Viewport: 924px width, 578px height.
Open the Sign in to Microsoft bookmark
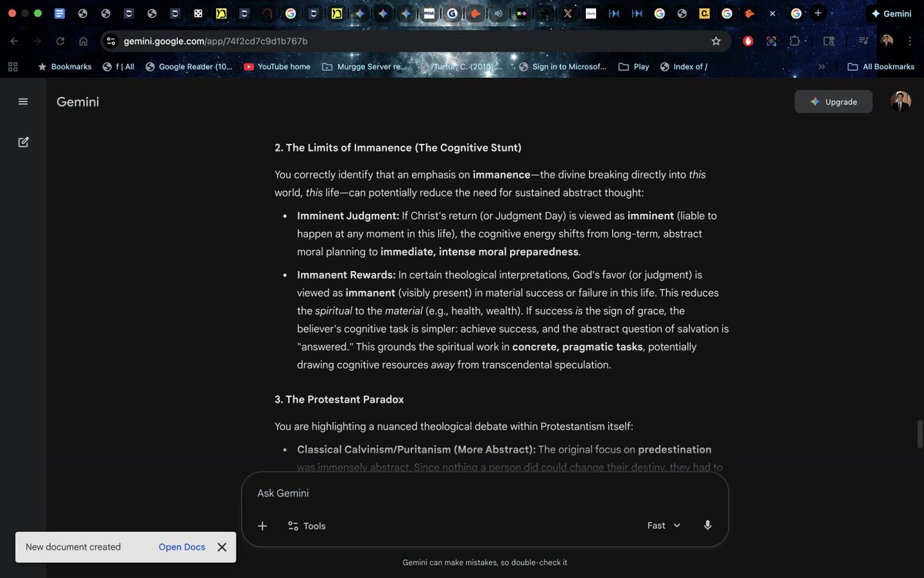(563, 67)
